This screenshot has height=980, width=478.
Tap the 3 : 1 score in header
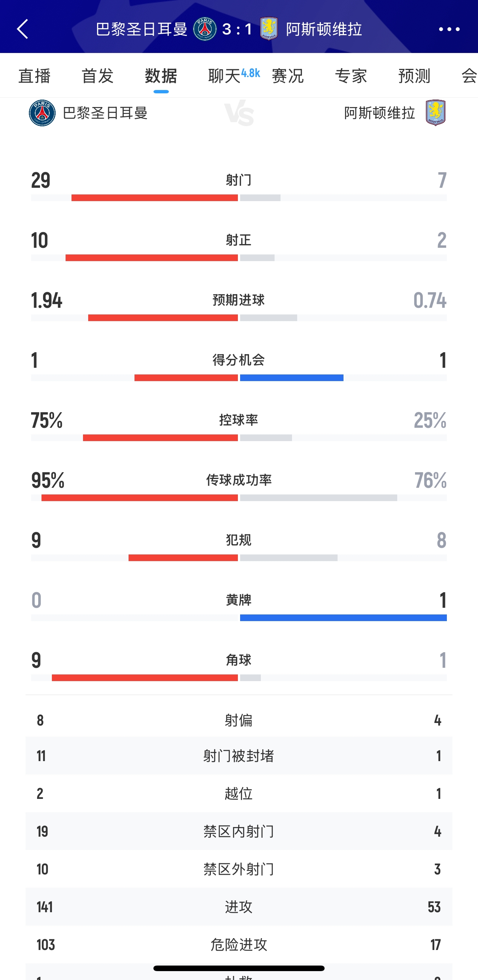click(237, 29)
